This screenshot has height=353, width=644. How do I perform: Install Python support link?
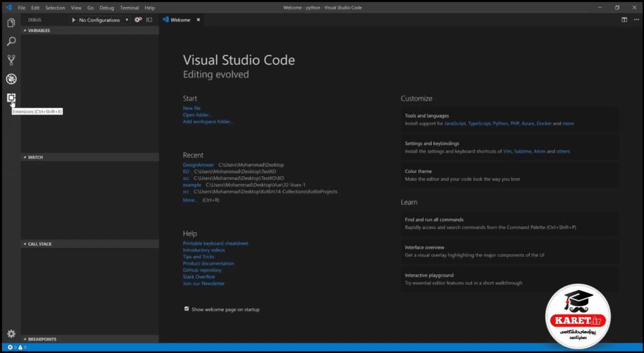point(500,123)
